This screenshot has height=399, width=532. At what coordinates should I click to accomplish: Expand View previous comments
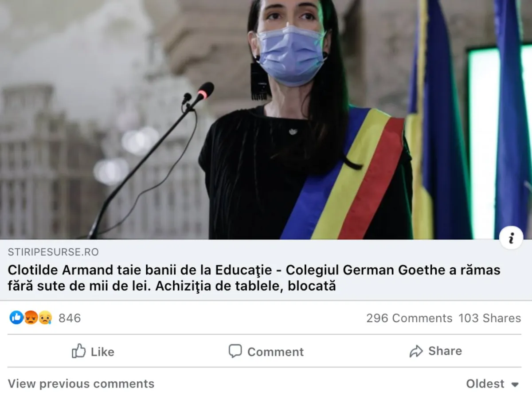(x=81, y=383)
